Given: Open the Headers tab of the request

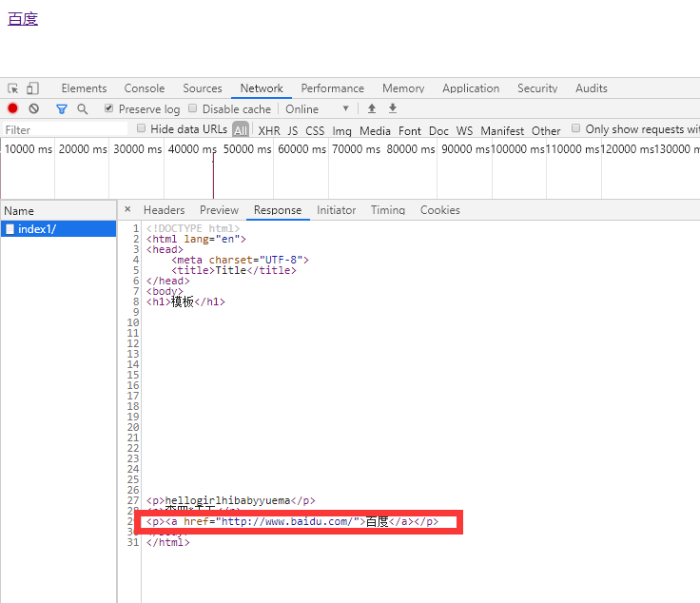Looking at the screenshot, I should (164, 210).
